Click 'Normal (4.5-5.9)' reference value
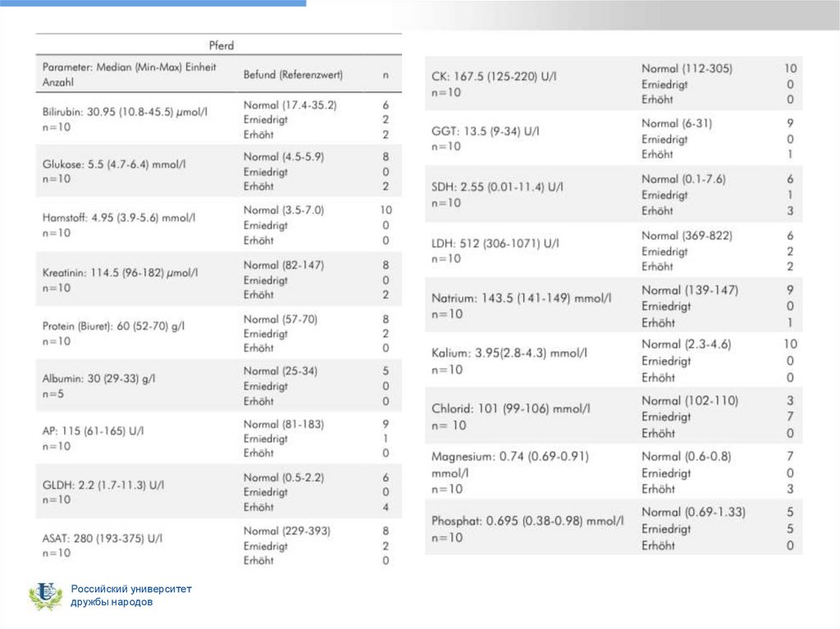This screenshot has height=629, width=840. (x=283, y=157)
